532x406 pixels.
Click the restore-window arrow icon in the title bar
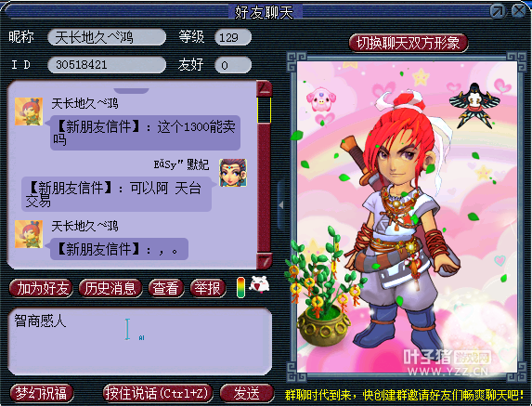498,11
